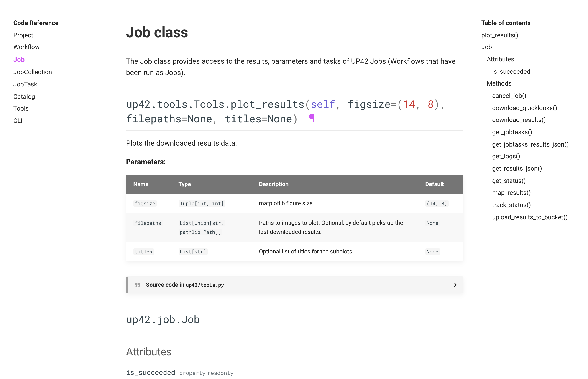This screenshot has height=379, width=588.
Task: Open the Project reference page
Action: 23,35
